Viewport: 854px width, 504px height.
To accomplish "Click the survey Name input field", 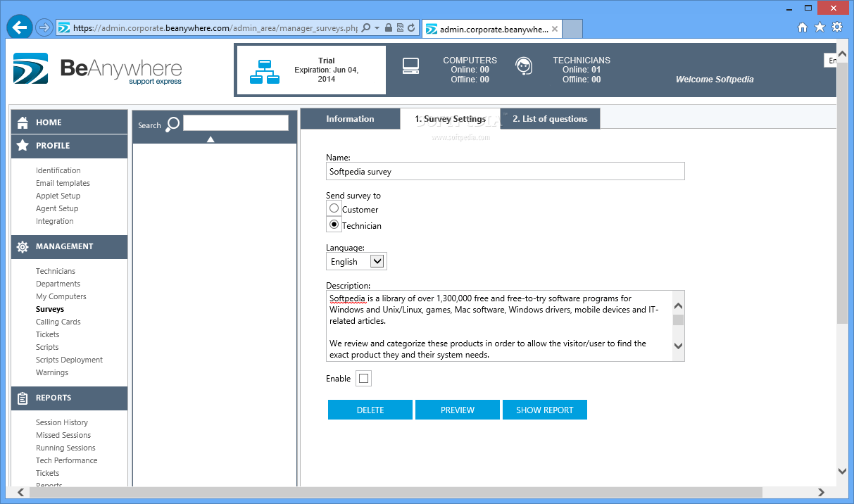I will click(x=506, y=171).
